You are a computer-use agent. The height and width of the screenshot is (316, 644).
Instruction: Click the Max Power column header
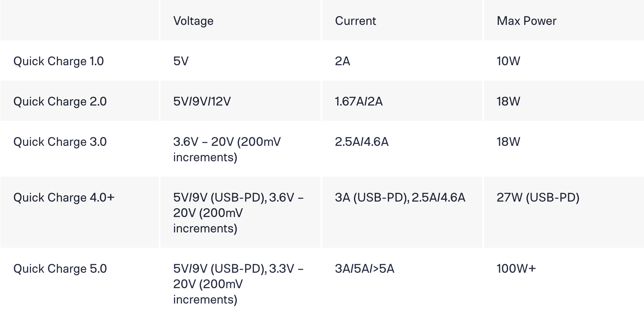pos(526,21)
